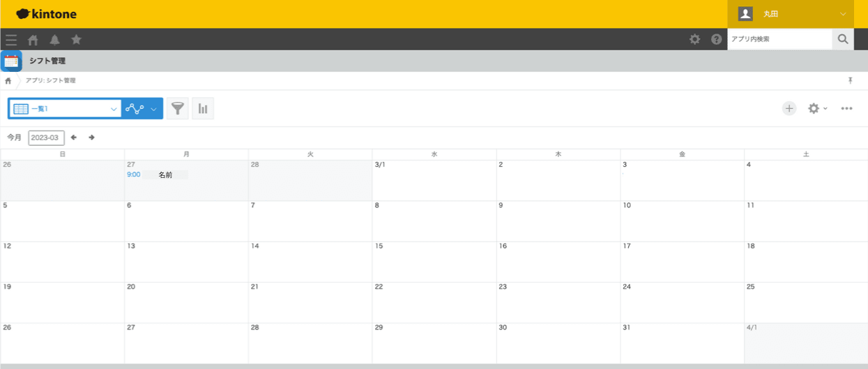Screen dimensions: 868x369
Task: Open the three-dot options menu
Action: (x=846, y=108)
